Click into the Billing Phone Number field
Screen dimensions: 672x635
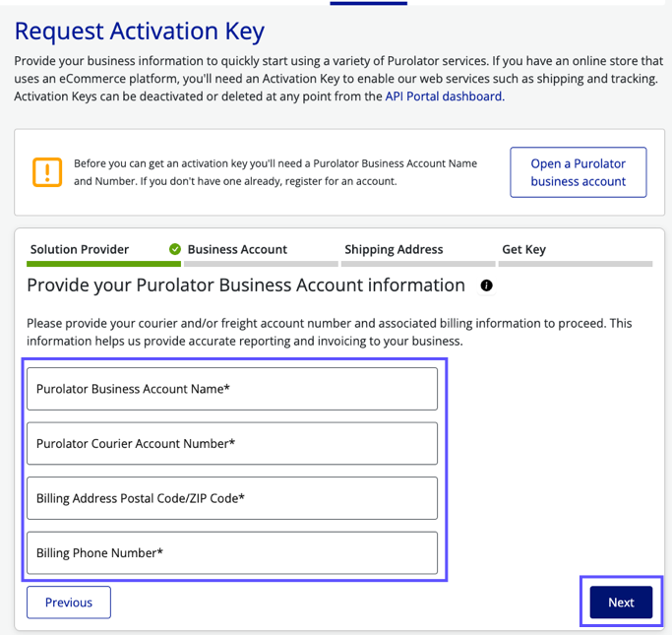(232, 553)
